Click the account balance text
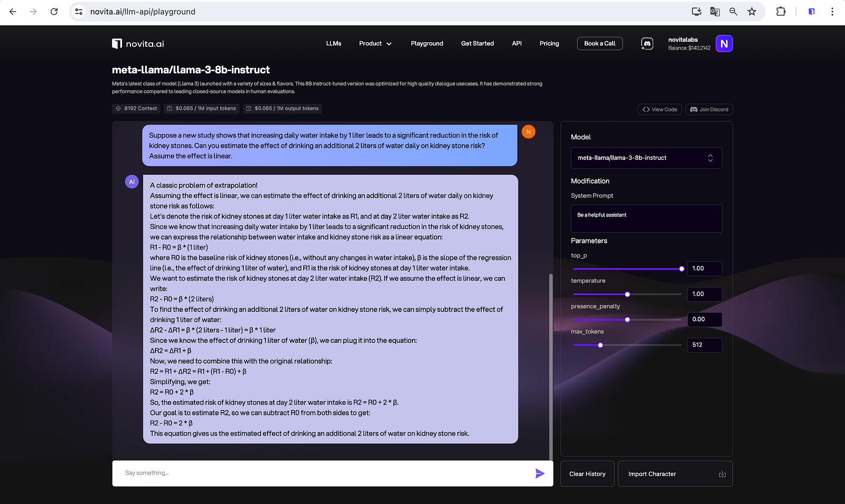 pos(689,48)
